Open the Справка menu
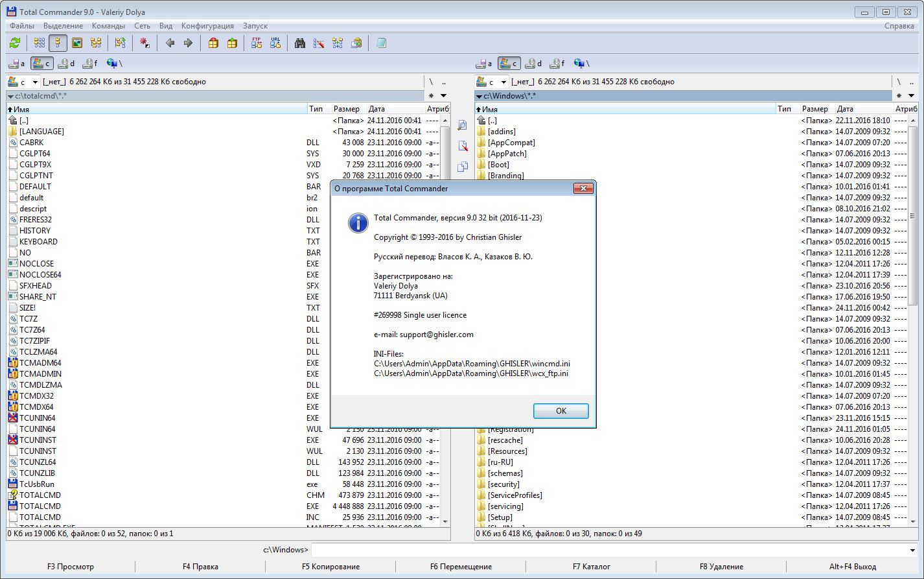Screen dimensions: 924x579 click(899, 26)
